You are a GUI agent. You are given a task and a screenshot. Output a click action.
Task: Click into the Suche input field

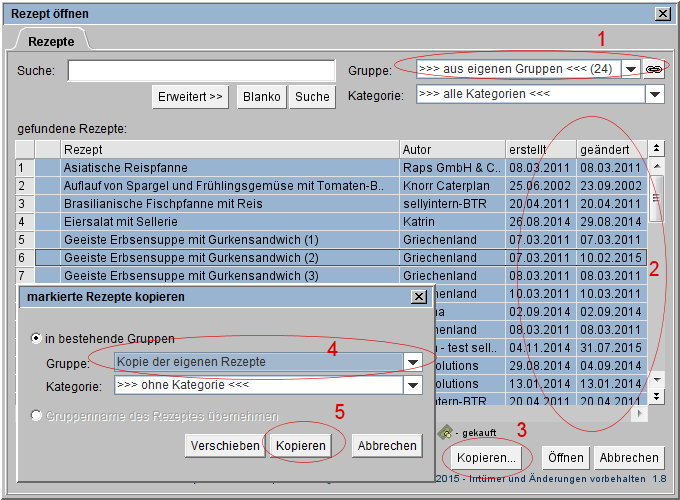[202, 70]
